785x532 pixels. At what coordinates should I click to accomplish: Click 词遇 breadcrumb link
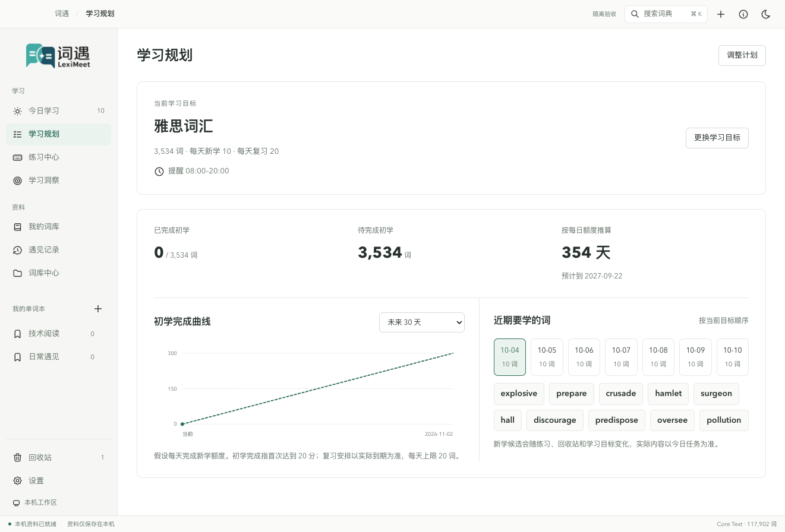[62, 14]
